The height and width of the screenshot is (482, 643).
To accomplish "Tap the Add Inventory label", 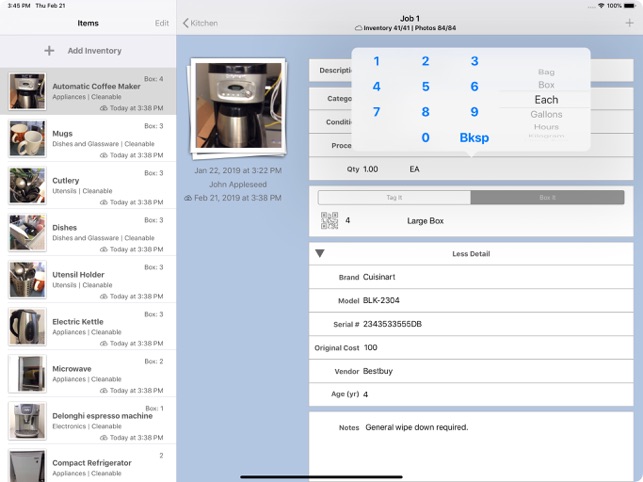I will click(94, 50).
